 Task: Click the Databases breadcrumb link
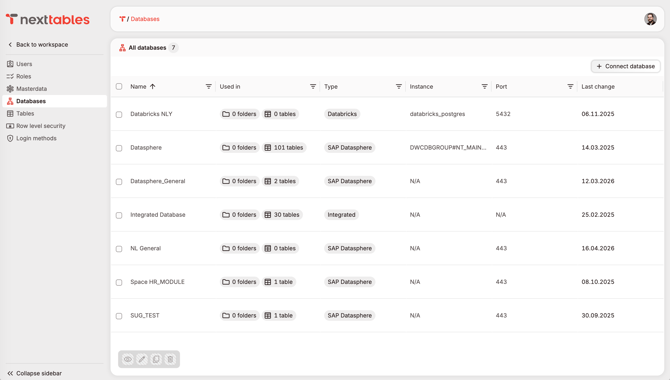(x=145, y=19)
